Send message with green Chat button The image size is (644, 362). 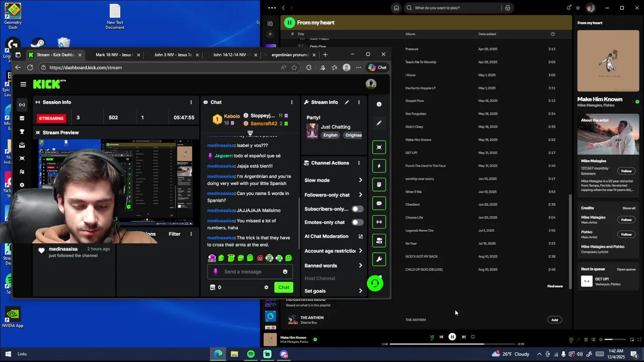coord(284,287)
